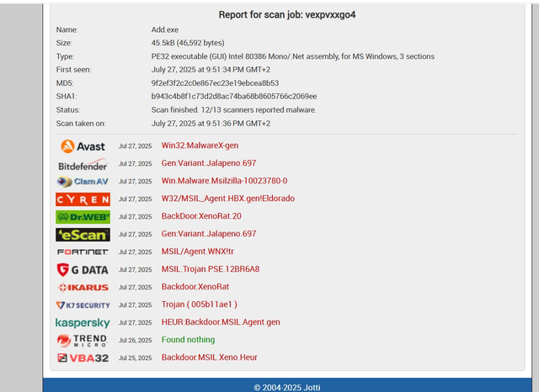Click the SHA1 hash value

(x=234, y=97)
